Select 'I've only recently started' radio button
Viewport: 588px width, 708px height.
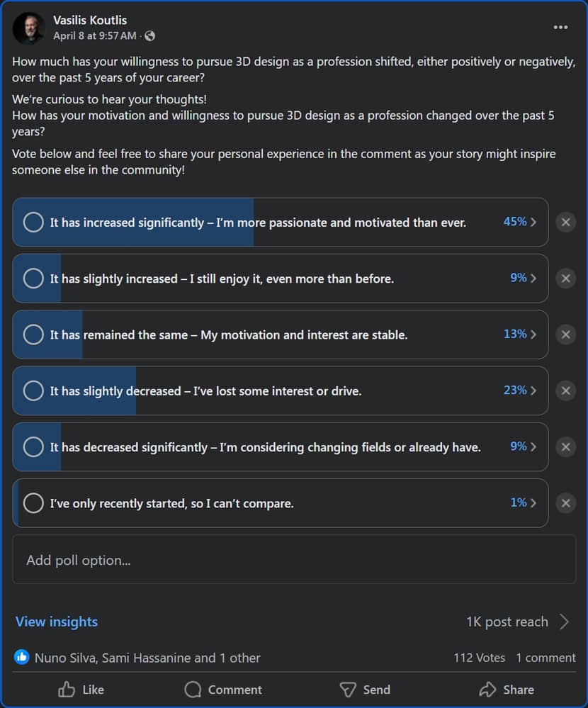point(33,503)
